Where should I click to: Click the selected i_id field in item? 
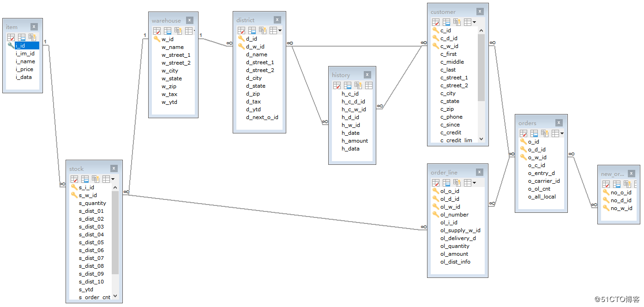[x=20, y=46]
